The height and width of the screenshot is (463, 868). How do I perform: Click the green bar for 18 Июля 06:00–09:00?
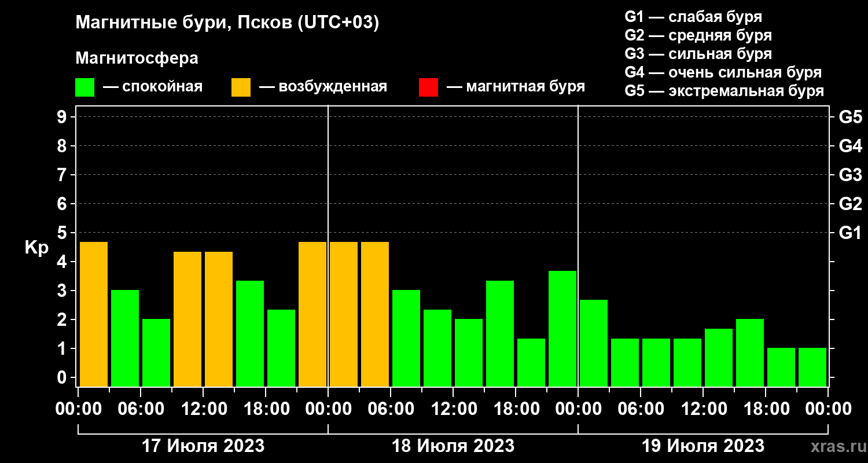coord(406,339)
